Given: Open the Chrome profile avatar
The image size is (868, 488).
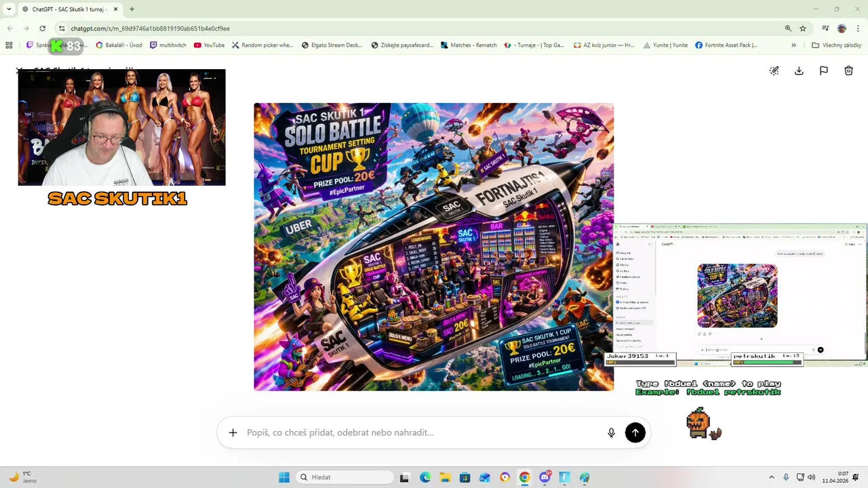Looking at the screenshot, I should pos(842,28).
